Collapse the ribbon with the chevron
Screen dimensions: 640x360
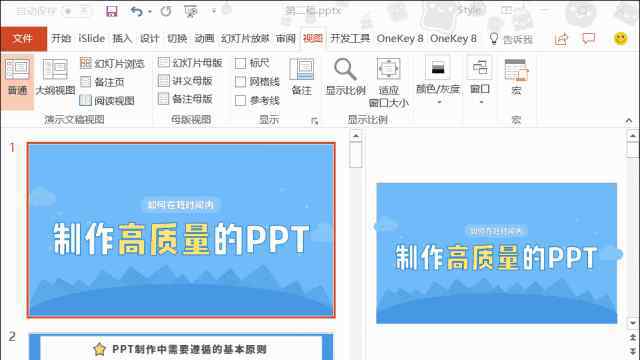coord(629,120)
